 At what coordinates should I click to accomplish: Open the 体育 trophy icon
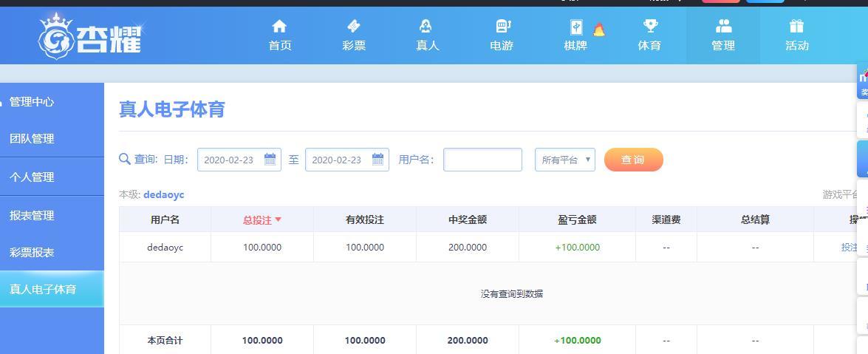point(649,27)
